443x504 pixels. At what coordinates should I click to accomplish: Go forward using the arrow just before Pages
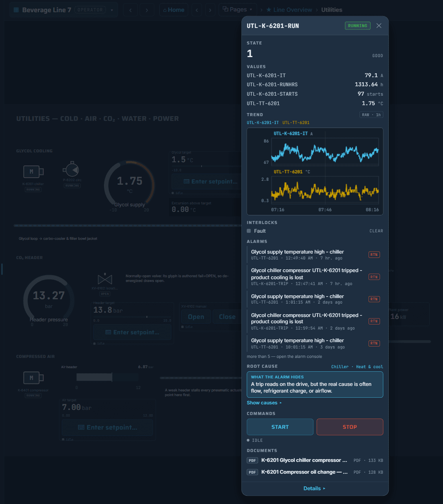click(x=210, y=10)
